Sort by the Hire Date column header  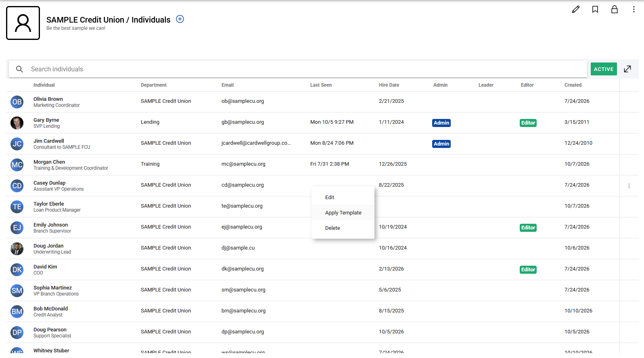pyautogui.click(x=389, y=85)
